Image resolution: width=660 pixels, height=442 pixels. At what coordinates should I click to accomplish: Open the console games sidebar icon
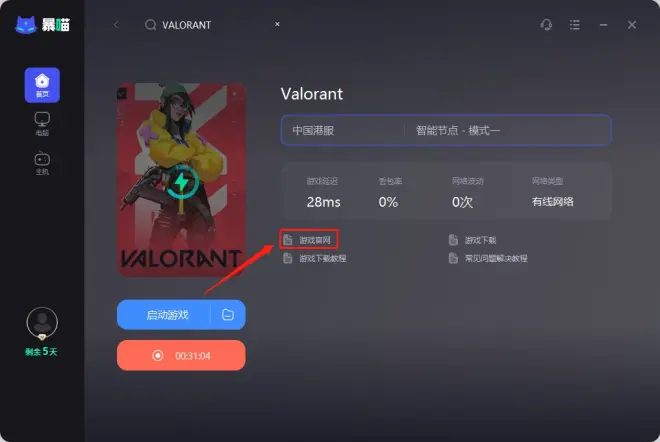[42, 163]
